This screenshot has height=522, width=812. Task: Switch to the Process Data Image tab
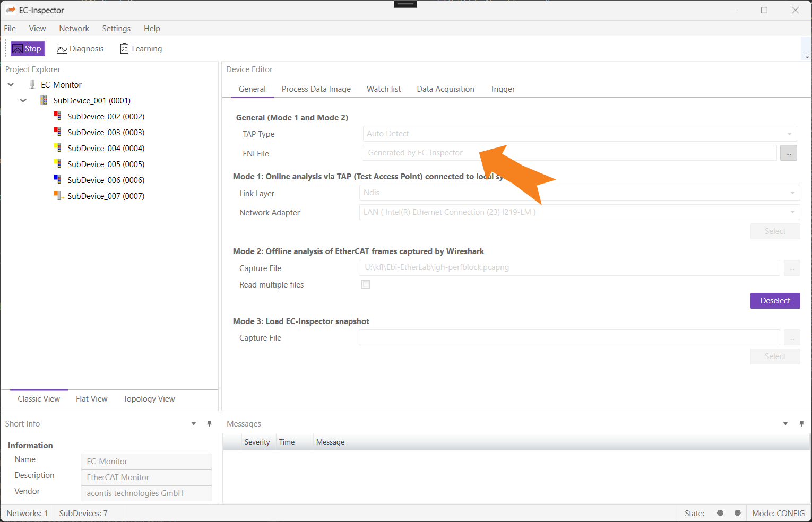pyautogui.click(x=316, y=89)
